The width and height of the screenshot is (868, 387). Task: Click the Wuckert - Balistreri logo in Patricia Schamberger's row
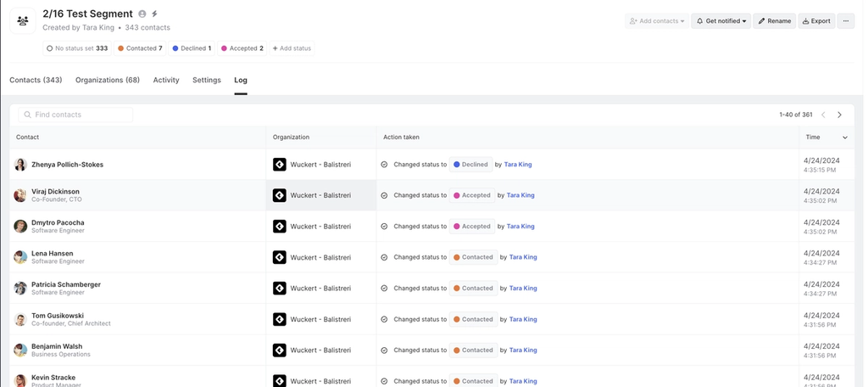tap(280, 289)
